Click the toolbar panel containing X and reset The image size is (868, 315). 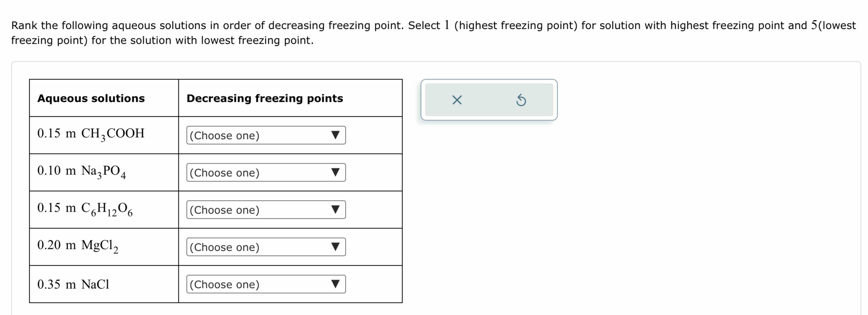[489, 100]
